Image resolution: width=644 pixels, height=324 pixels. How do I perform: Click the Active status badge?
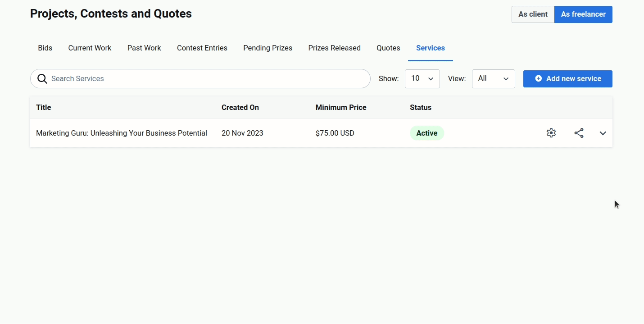coord(426,133)
